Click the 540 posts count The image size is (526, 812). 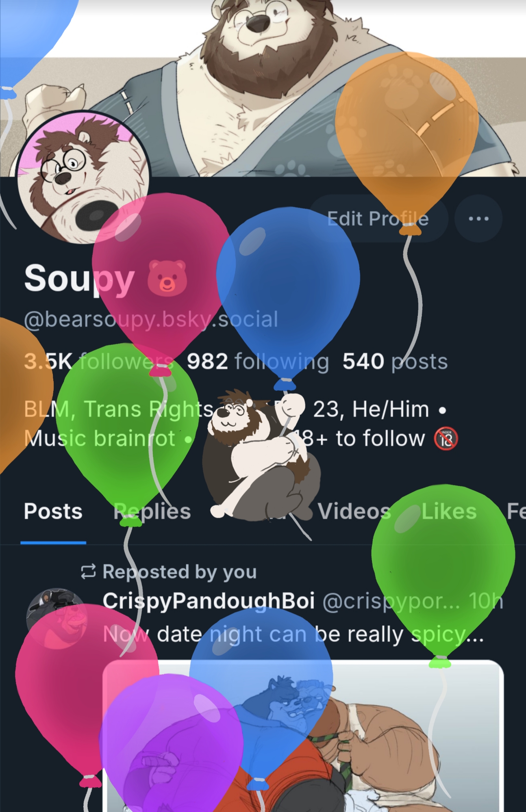[395, 361]
